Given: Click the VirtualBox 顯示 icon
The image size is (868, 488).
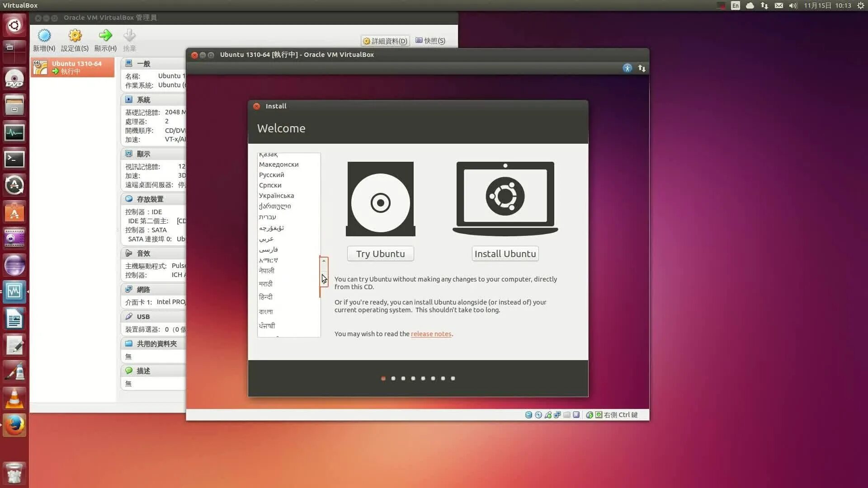Looking at the screenshot, I should 129,153.
